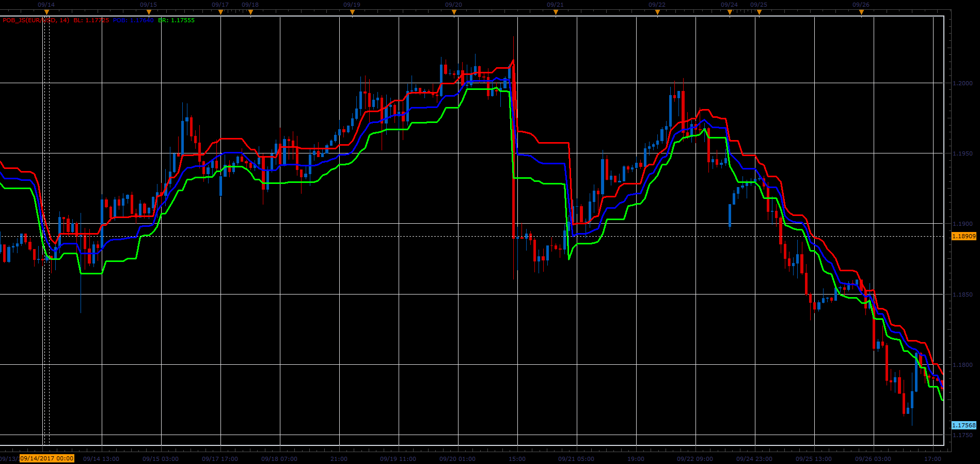Click the 09/18 07:00 time axis label
This screenshot has height=464, width=980.
click(279, 459)
